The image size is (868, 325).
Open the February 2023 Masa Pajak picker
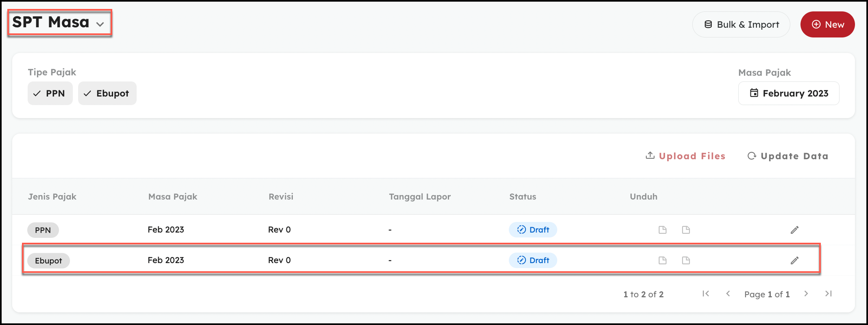[788, 93]
